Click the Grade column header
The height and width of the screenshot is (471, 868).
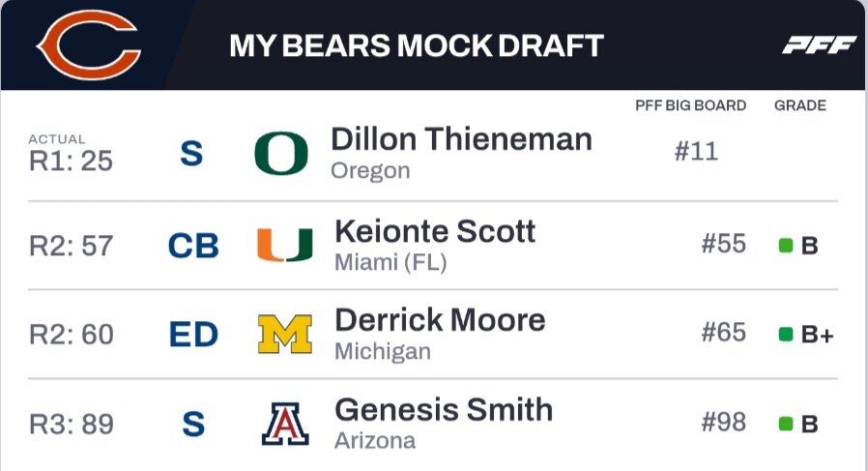(x=799, y=105)
